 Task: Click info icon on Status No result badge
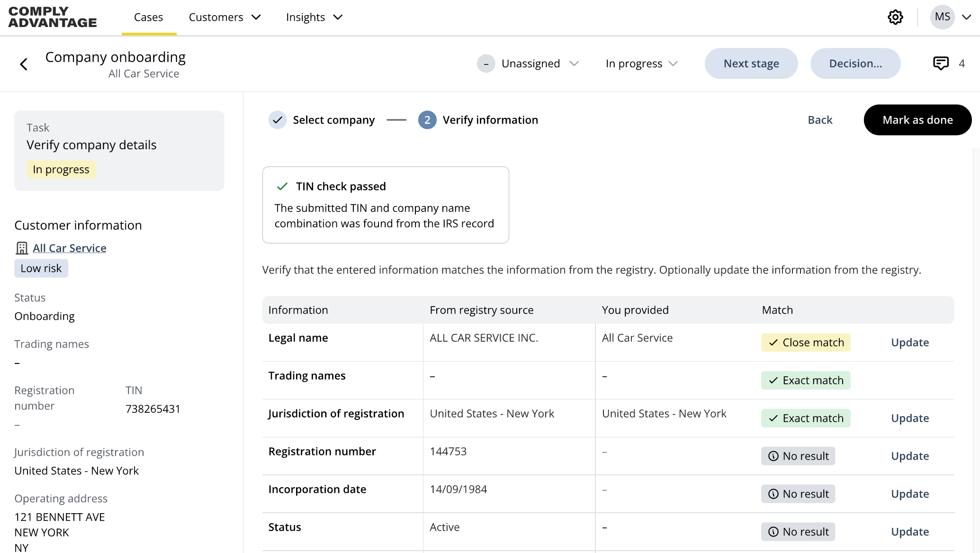click(x=773, y=532)
